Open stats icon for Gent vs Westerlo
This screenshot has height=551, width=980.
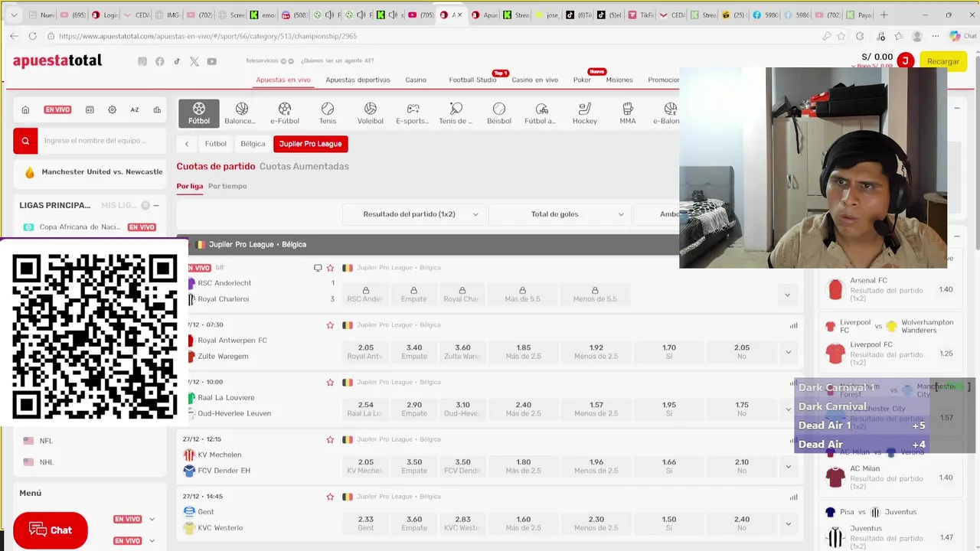pyautogui.click(x=793, y=497)
